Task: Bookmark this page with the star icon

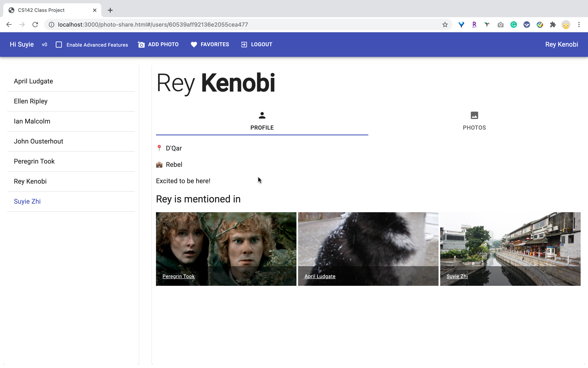Action: [445, 25]
